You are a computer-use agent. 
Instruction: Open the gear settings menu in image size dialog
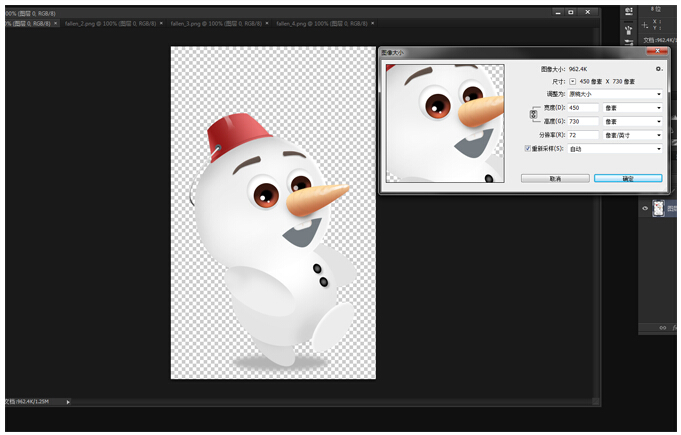coord(659,69)
